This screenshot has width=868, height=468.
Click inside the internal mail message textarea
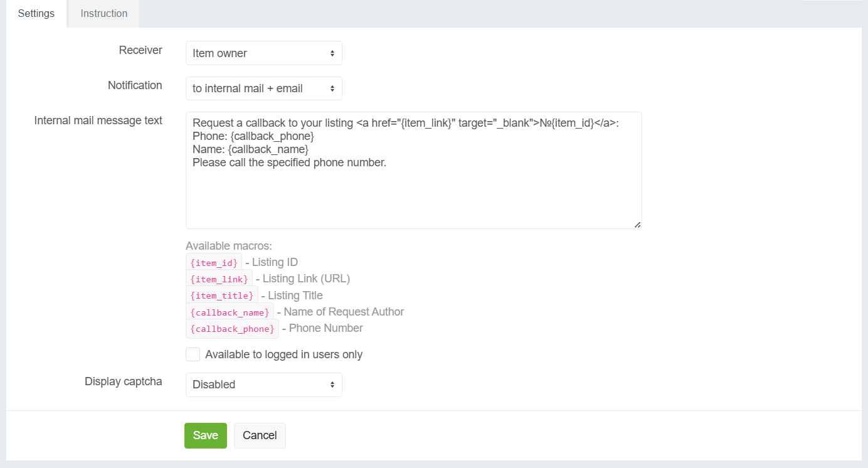pyautogui.click(x=413, y=188)
